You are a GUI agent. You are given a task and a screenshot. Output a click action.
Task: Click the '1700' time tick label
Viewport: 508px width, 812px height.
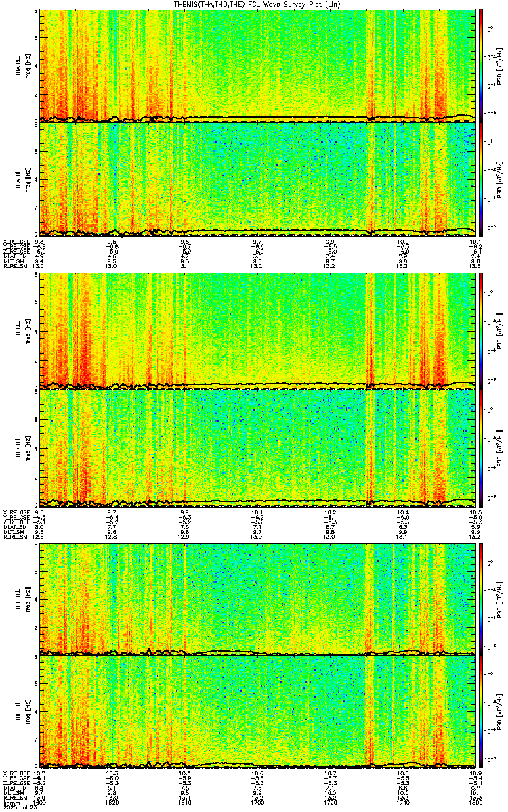pos(257,802)
